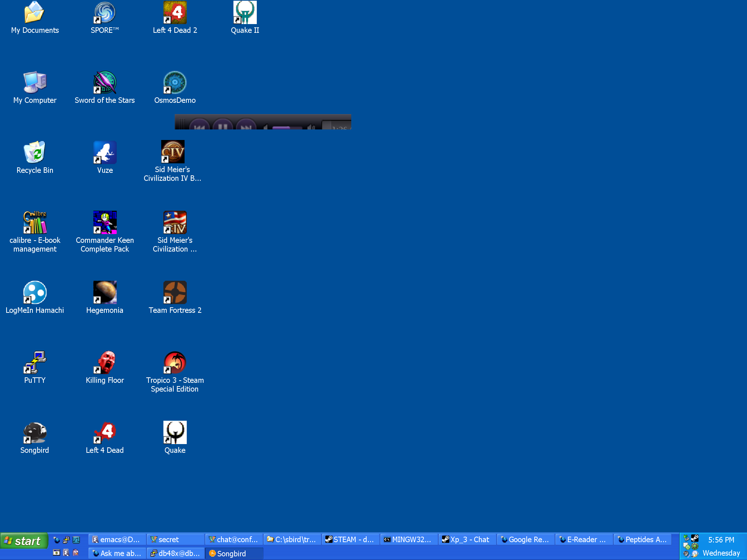Select the Commander Keen Complete Pack shortcut
Screen dimensions: 747x560
click(105, 232)
